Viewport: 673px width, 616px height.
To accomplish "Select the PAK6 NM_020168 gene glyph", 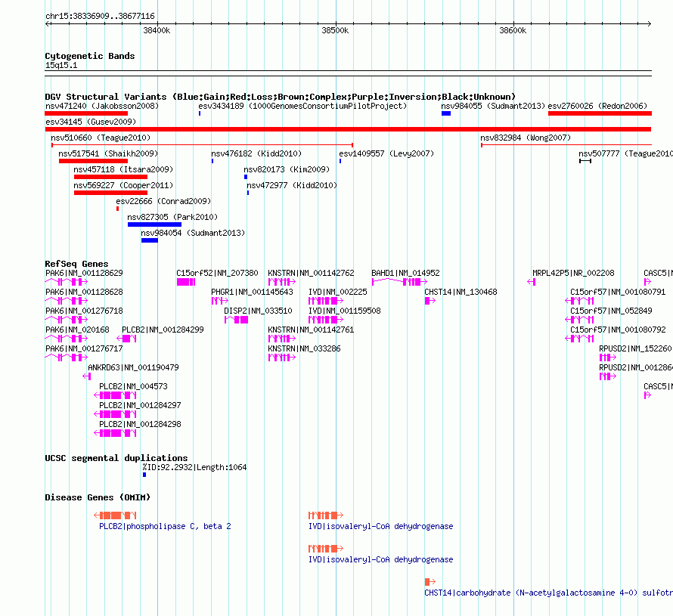I will click(67, 339).
